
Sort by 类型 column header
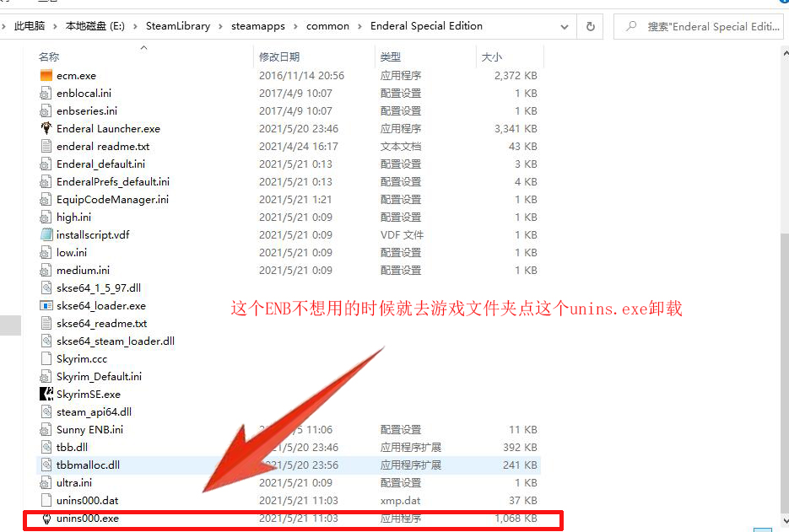tap(391, 56)
